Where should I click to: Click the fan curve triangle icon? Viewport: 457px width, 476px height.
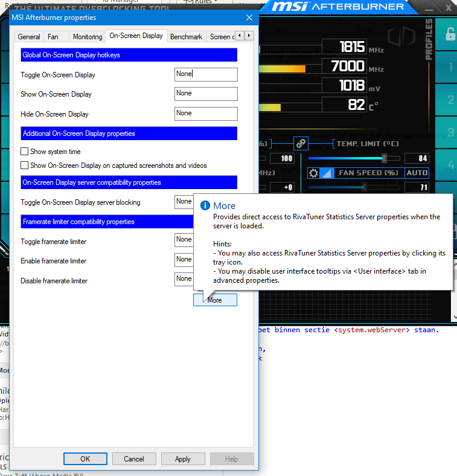point(327,173)
